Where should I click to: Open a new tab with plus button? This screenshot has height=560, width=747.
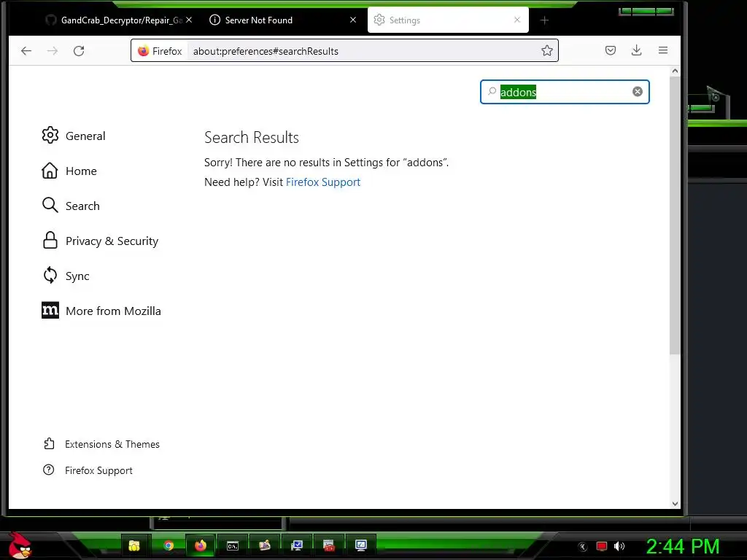[x=544, y=20]
